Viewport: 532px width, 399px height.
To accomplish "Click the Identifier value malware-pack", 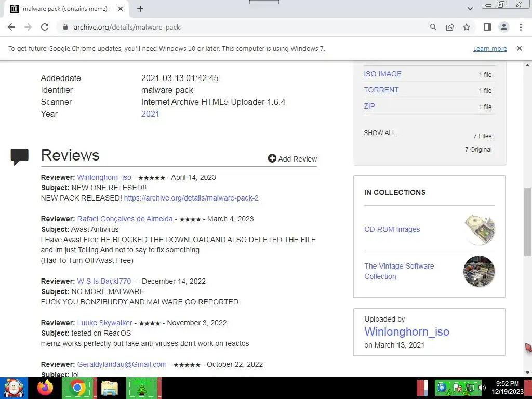I will coord(167,90).
